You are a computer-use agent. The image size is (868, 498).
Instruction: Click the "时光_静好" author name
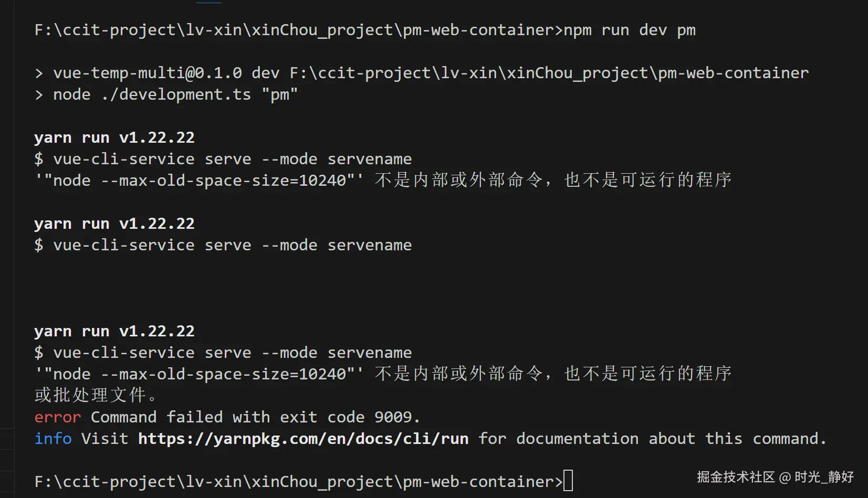coord(824,477)
